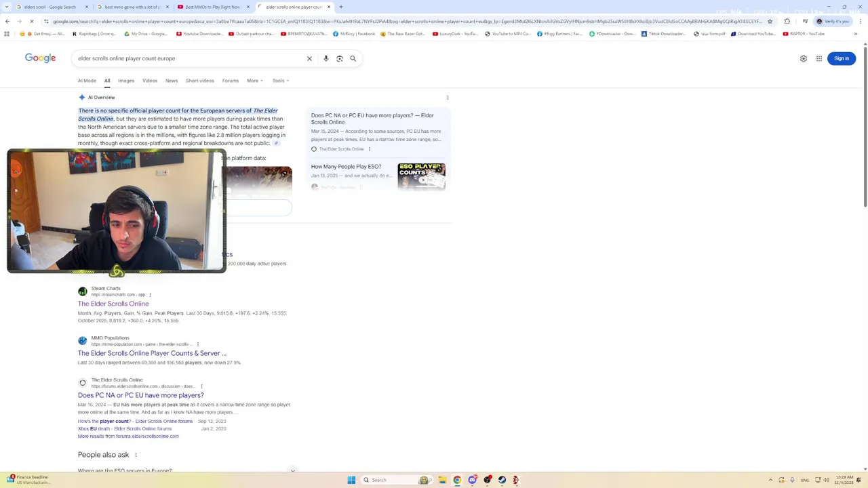Image resolution: width=868 pixels, height=488 pixels.
Task: Expand the More search filters dropdown
Action: [x=255, y=81]
